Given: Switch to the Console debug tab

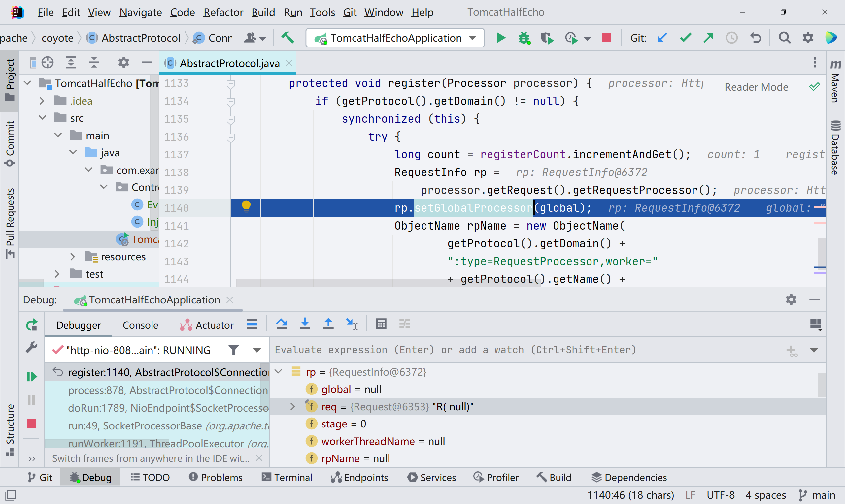Looking at the screenshot, I should click(140, 325).
